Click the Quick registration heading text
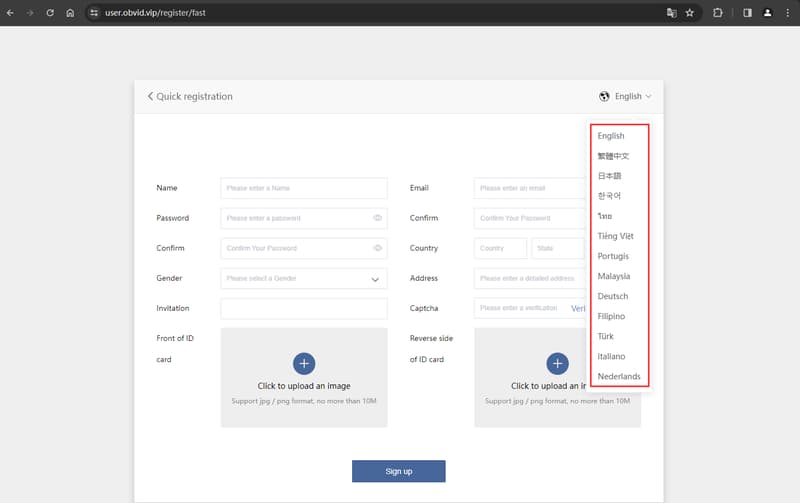Screen dimensions: 800x503 [x=194, y=96]
